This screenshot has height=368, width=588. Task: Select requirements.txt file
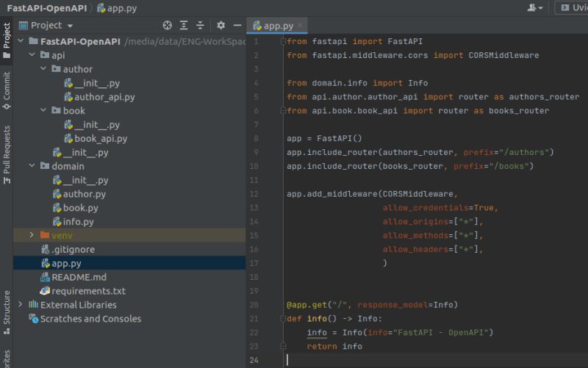pyautogui.click(x=82, y=291)
